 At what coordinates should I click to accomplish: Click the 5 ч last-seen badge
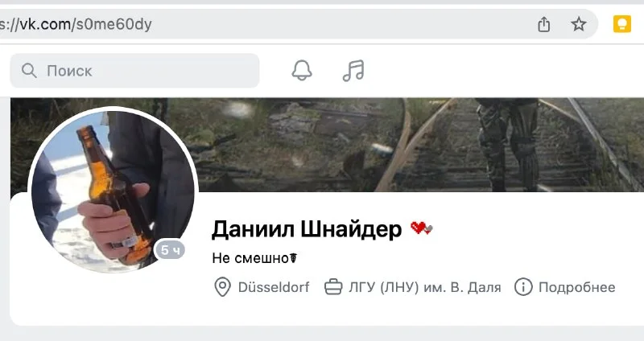coord(170,250)
